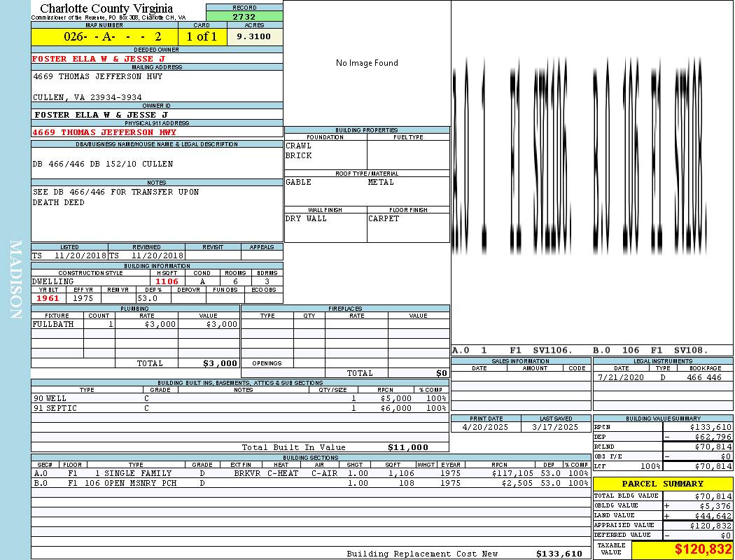Select book page "466 446"
Viewport: 735px width, 560px height.
(704, 377)
